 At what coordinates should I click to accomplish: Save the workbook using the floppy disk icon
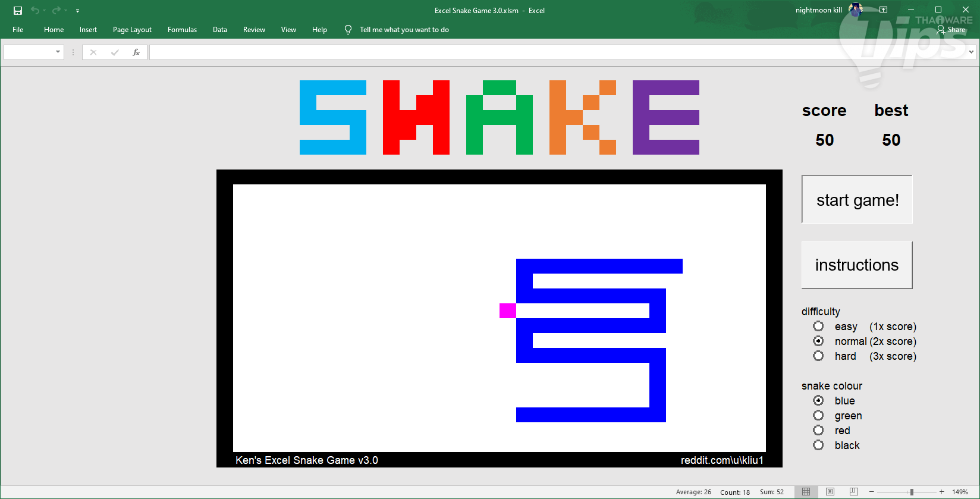tap(18, 11)
